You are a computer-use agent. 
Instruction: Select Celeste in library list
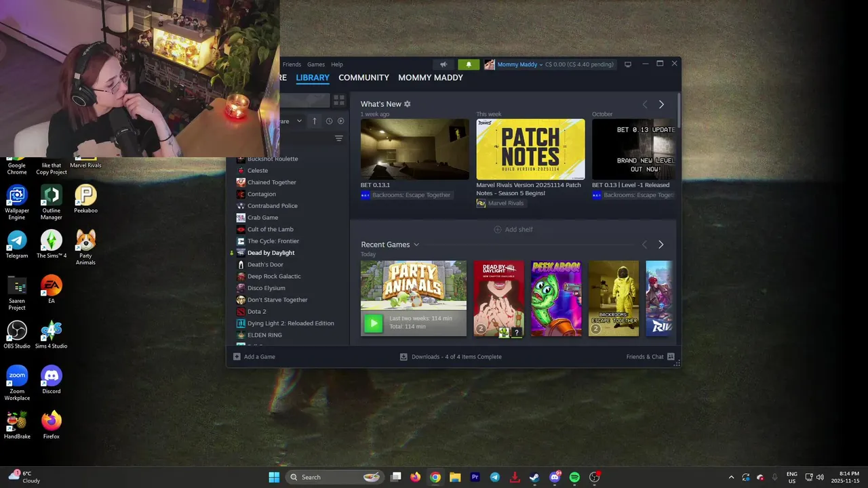258,171
